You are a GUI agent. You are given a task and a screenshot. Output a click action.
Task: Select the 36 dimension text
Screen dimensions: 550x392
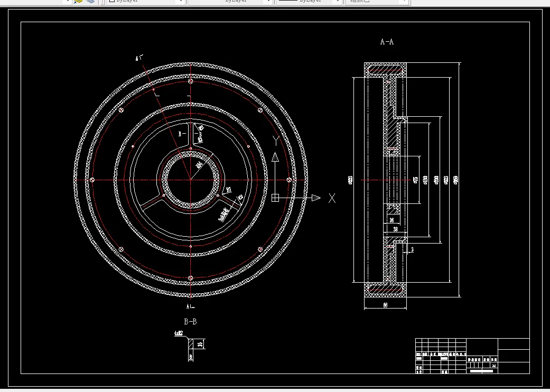point(392,220)
